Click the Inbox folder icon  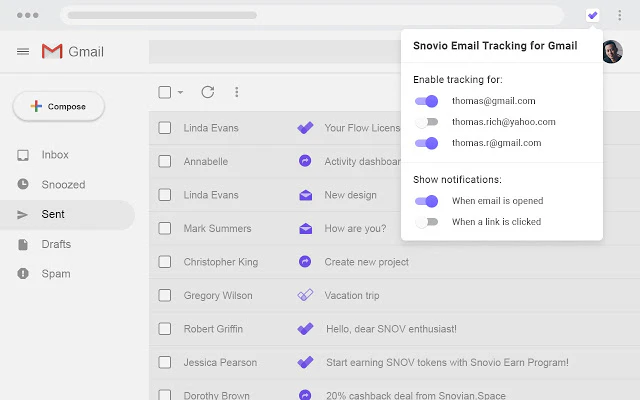click(x=23, y=155)
